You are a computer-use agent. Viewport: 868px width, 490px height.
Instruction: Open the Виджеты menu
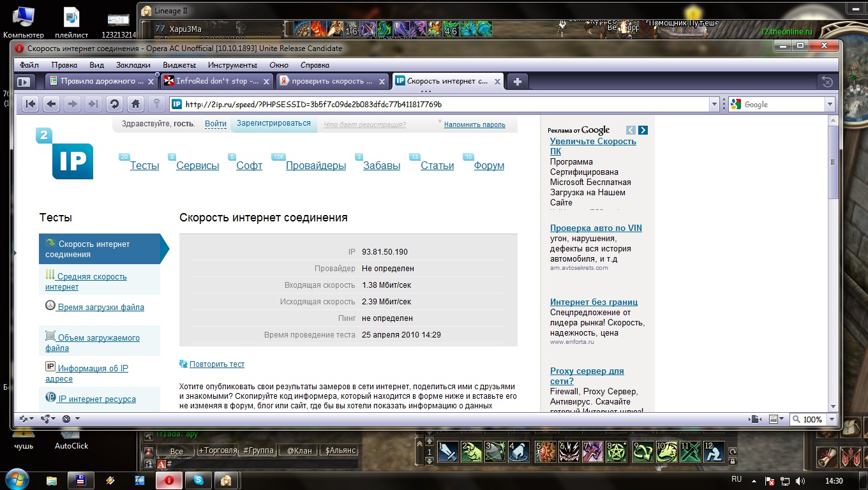[179, 64]
